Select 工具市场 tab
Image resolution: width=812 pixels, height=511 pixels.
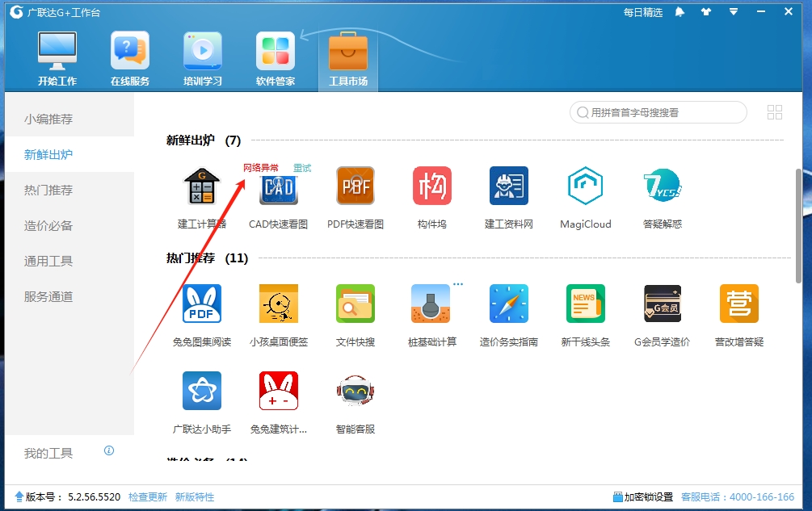pyautogui.click(x=348, y=59)
